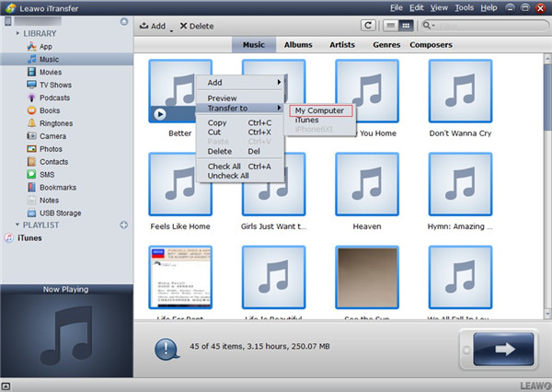Image resolution: width=552 pixels, height=392 pixels.
Task: Switch to the Albums tab
Action: point(298,44)
